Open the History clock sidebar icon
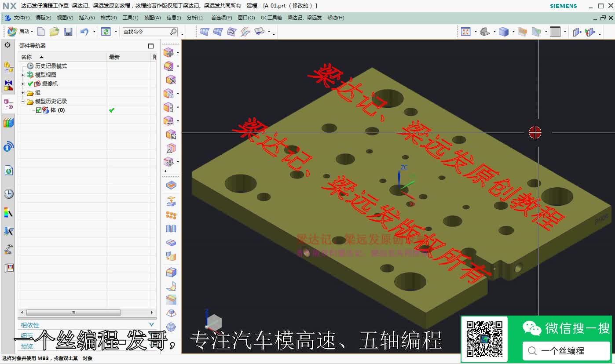 (8, 194)
